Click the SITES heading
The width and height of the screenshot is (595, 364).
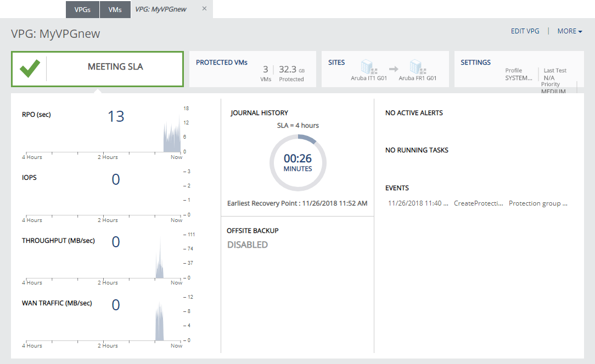[x=336, y=62]
